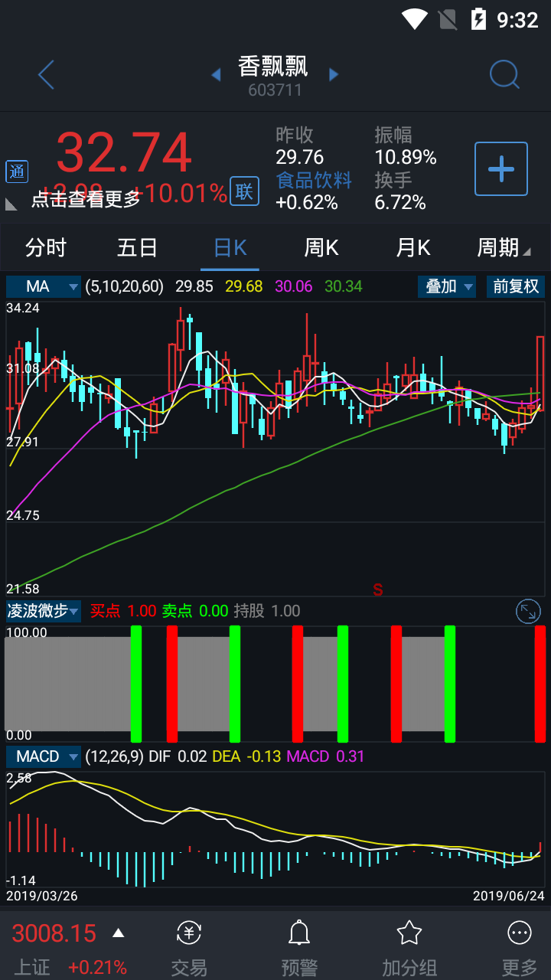
Task: Tap the red S marker on chart
Action: [x=378, y=590]
